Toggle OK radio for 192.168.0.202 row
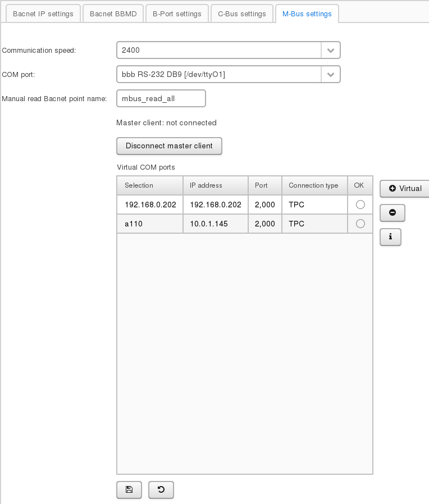The height and width of the screenshot is (504, 429). (x=360, y=205)
